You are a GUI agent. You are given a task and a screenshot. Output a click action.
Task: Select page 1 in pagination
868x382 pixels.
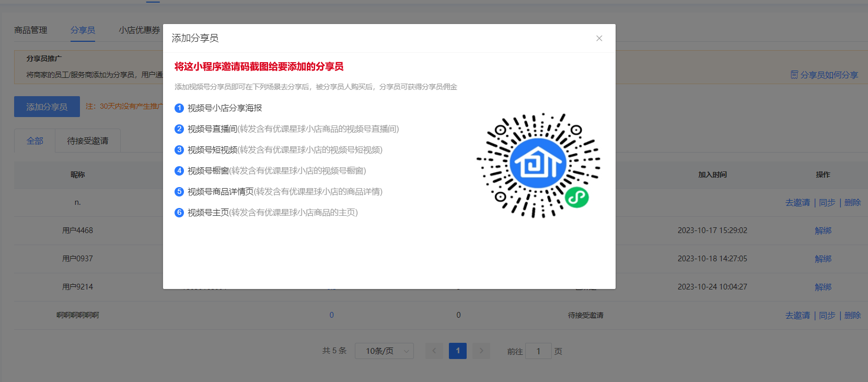click(458, 351)
